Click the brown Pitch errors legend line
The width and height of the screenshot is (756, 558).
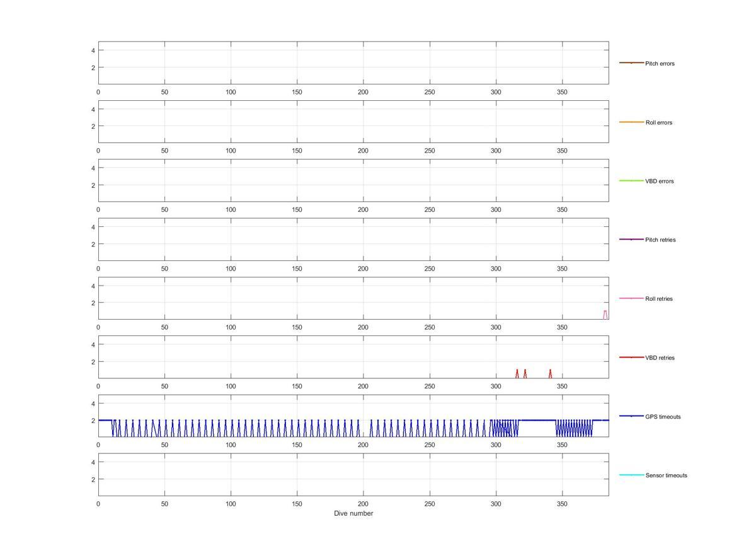click(x=631, y=63)
